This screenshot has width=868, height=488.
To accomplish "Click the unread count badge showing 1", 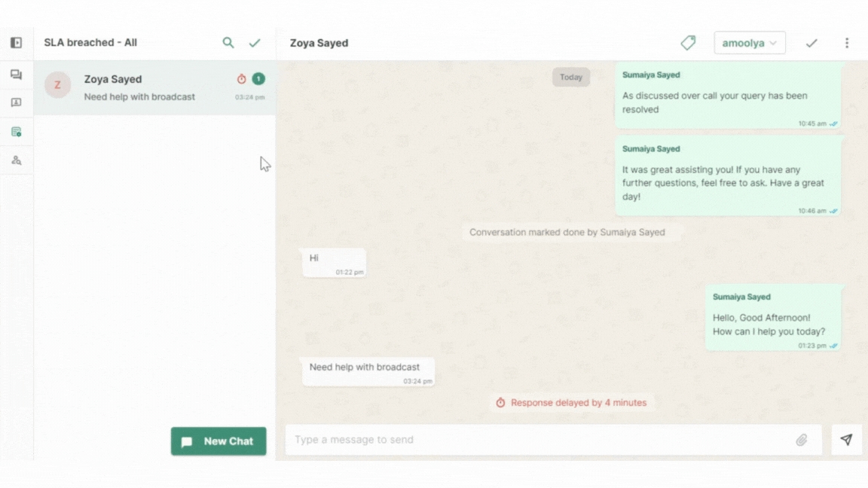I will tap(258, 78).
